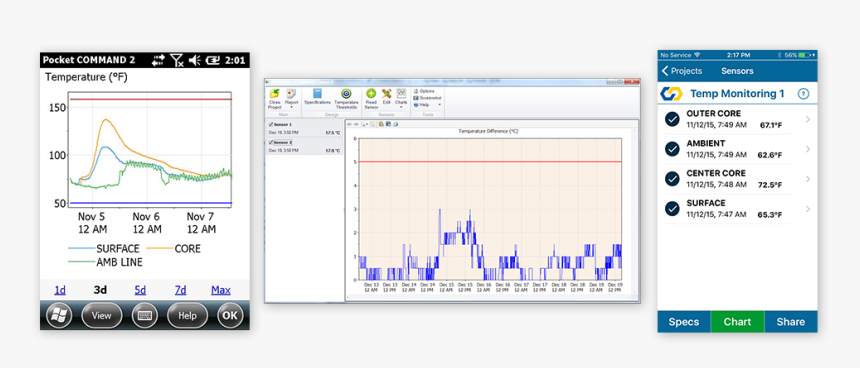Click the orange copy icon in chart toolbar
The height and width of the screenshot is (368, 860).
pos(381,124)
